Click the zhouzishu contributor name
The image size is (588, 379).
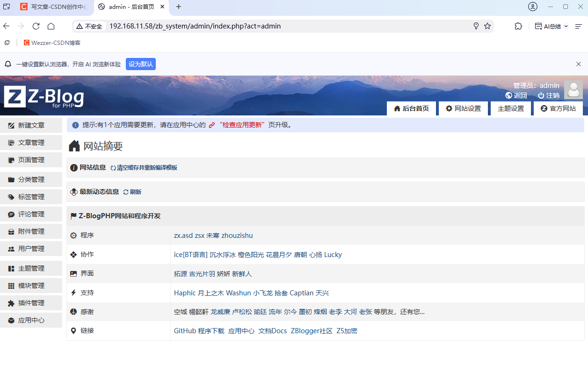click(237, 236)
